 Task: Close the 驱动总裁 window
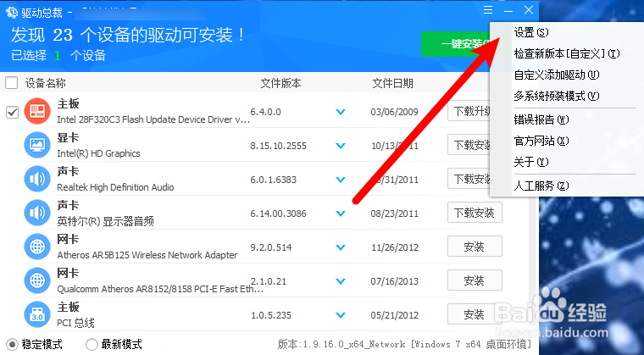pyautogui.click(x=529, y=10)
